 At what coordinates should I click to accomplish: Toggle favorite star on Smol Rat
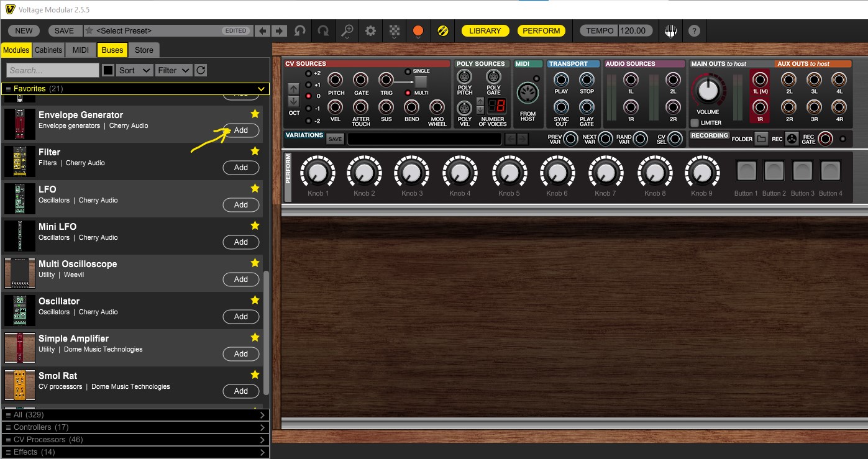(x=255, y=375)
